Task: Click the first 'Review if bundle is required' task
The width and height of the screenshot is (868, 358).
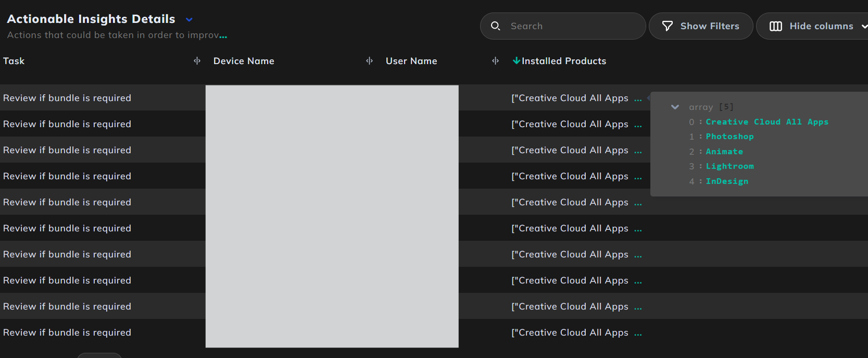Action: click(67, 98)
